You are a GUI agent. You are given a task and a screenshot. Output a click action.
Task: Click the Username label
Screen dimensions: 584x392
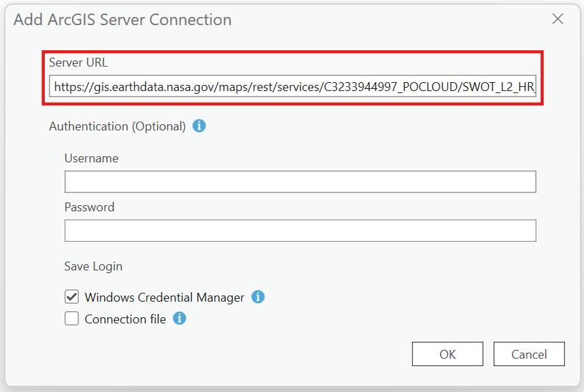(92, 158)
